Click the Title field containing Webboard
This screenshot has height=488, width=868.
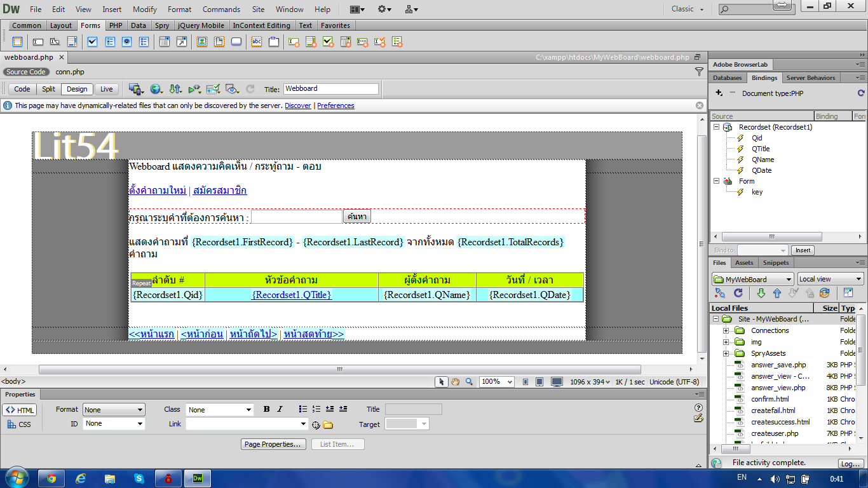point(330,89)
